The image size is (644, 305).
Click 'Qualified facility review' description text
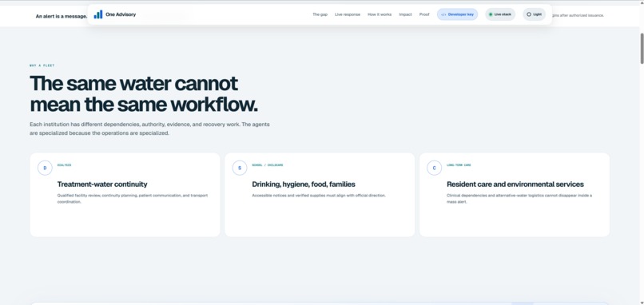point(133,199)
